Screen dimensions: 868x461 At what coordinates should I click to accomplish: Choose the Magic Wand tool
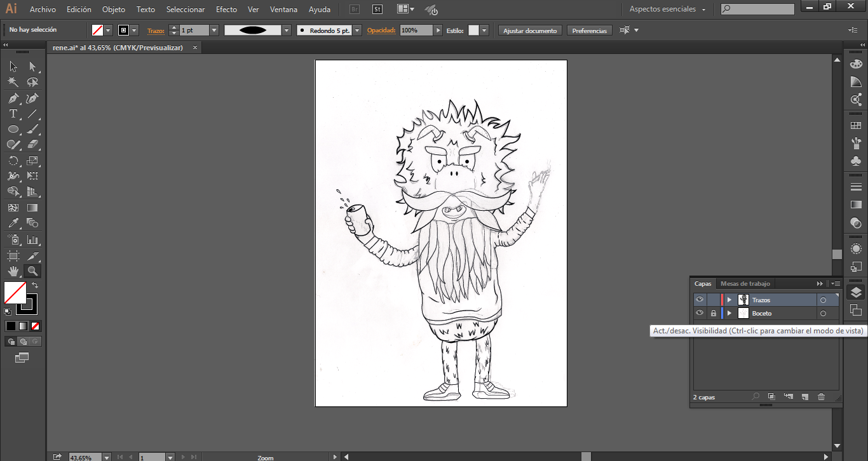click(x=13, y=83)
